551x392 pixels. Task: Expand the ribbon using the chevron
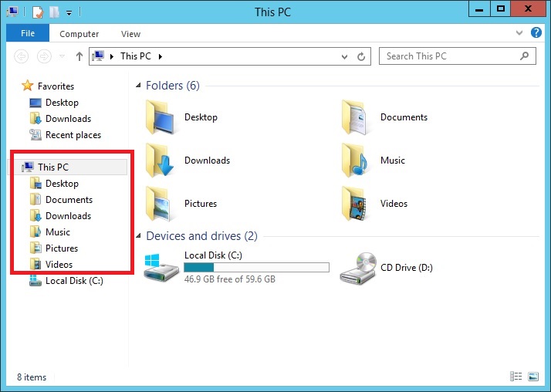point(519,34)
